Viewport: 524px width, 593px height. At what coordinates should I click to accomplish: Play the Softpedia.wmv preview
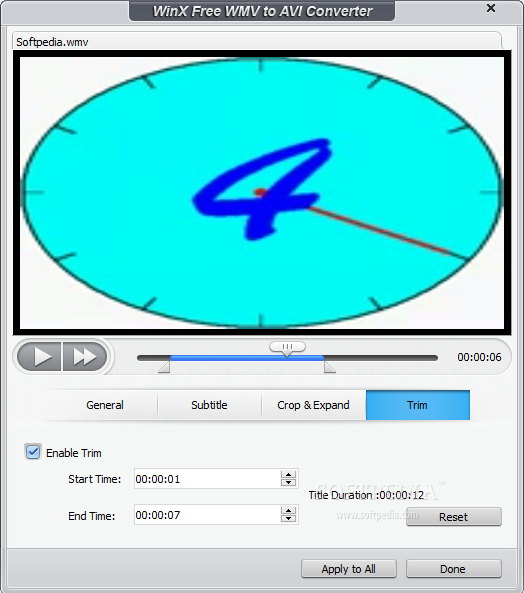point(40,357)
